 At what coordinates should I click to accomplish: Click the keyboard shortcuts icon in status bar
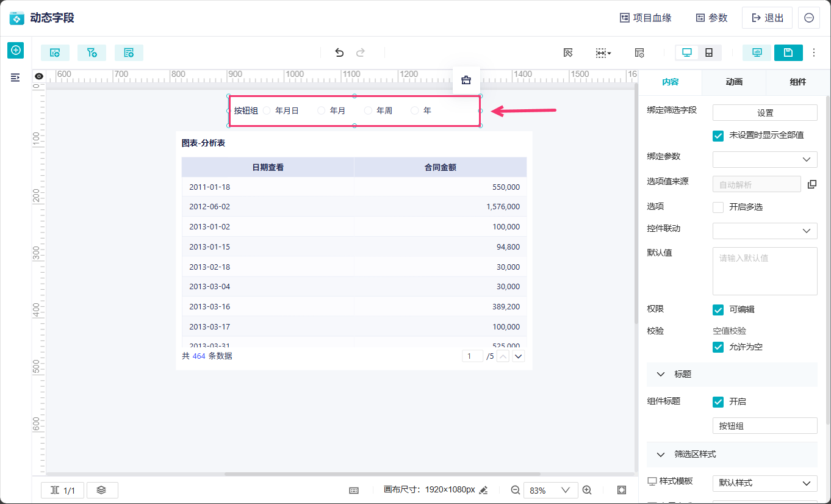tap(354, 490)
